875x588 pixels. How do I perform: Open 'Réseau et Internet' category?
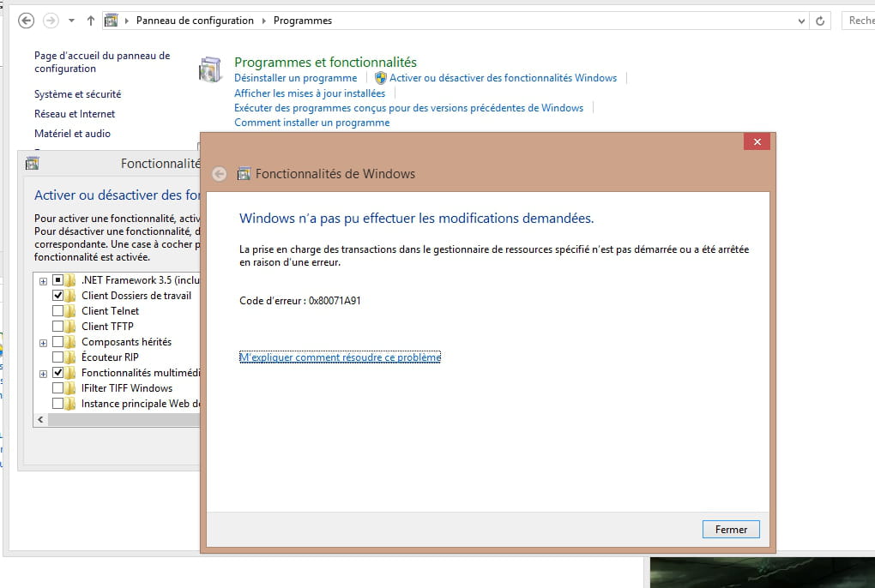[75, 114]
